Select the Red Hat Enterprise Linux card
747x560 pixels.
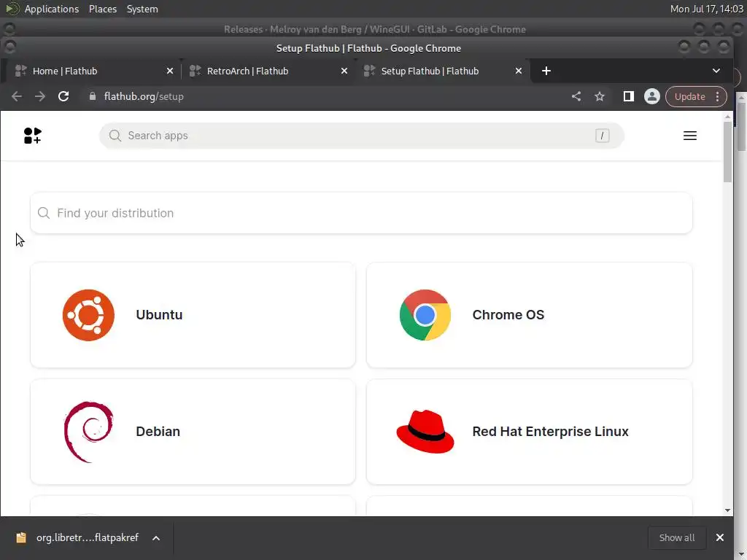[530, 432]
